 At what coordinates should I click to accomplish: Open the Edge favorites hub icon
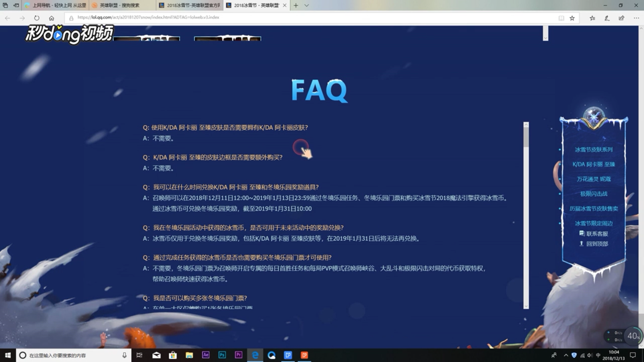pos(592,18)
